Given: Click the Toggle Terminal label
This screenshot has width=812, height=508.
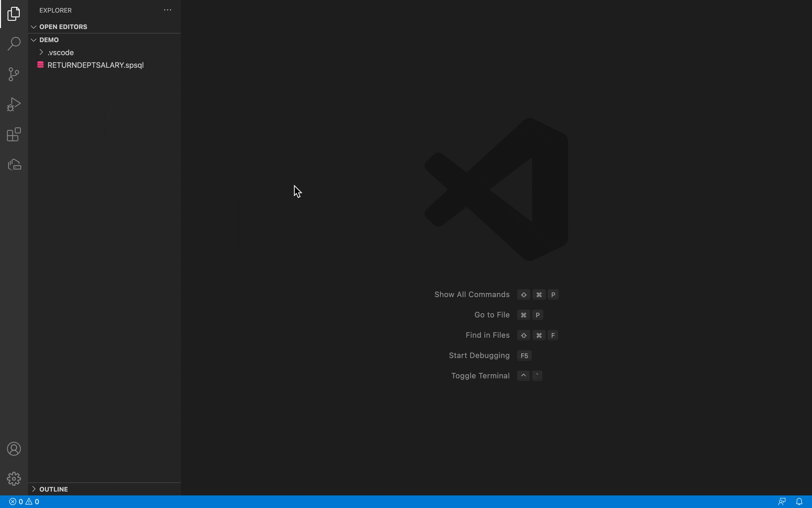Looking at the screenshot, I should 480,376.
